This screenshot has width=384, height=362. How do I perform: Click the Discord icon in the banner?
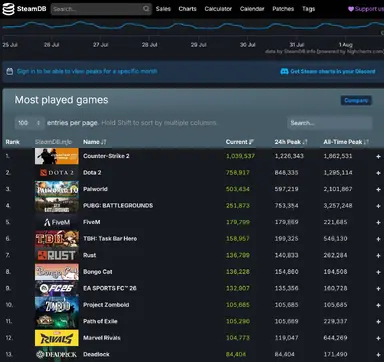pyautogui.click(x=284, y=71)
